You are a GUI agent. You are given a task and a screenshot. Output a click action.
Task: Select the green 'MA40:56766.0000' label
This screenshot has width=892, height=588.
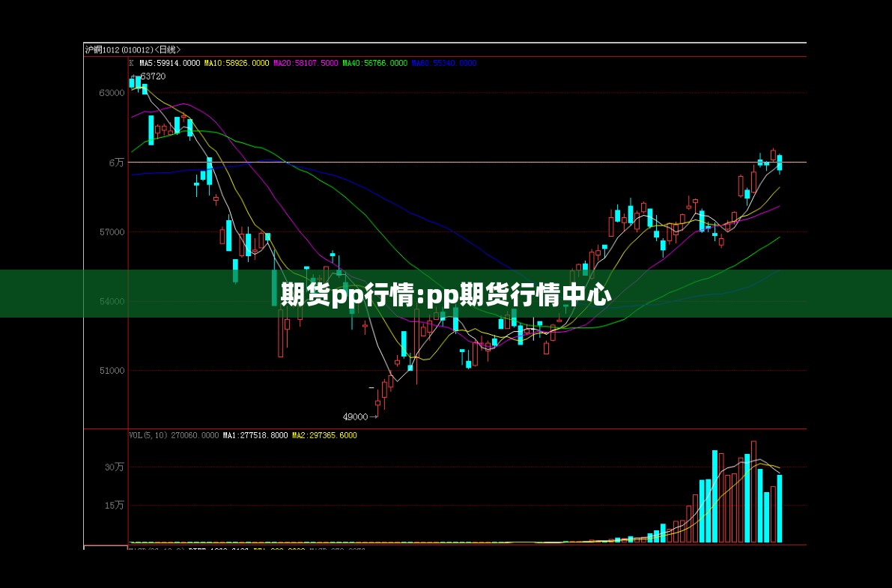click(x=375, y=63)
